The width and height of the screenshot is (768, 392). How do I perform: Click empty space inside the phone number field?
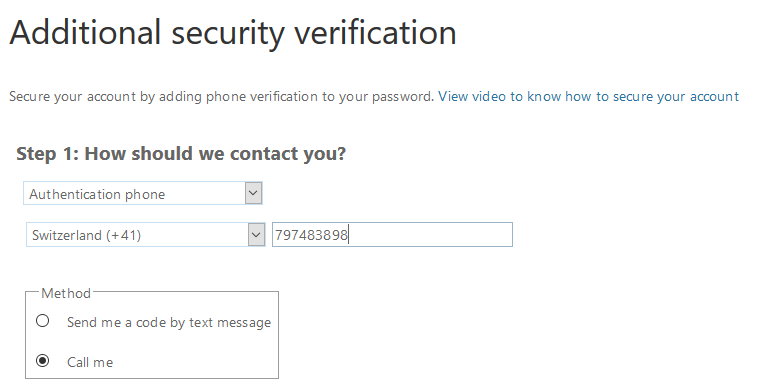[x=430, y=235]
